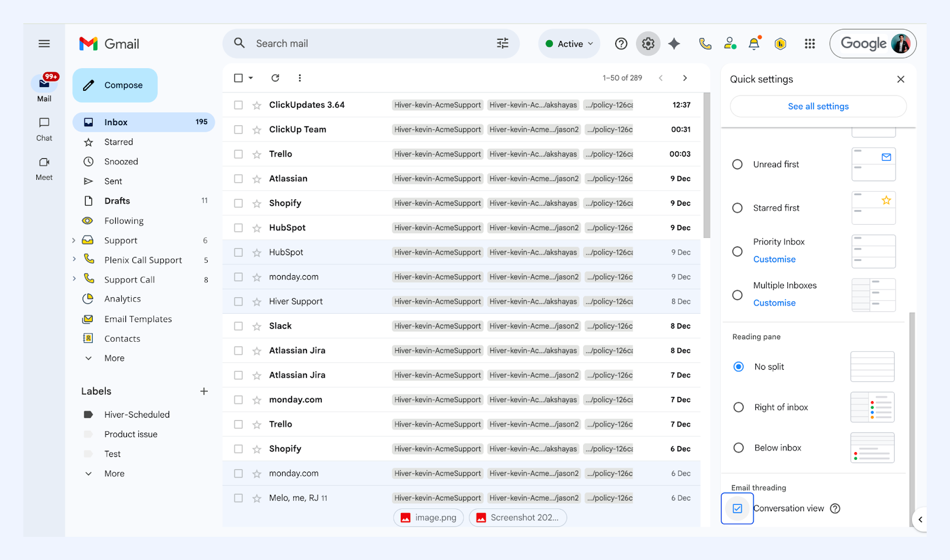Open the notifications bell icon
This screenshot has height=560, width=950.
tap(754, 43)
